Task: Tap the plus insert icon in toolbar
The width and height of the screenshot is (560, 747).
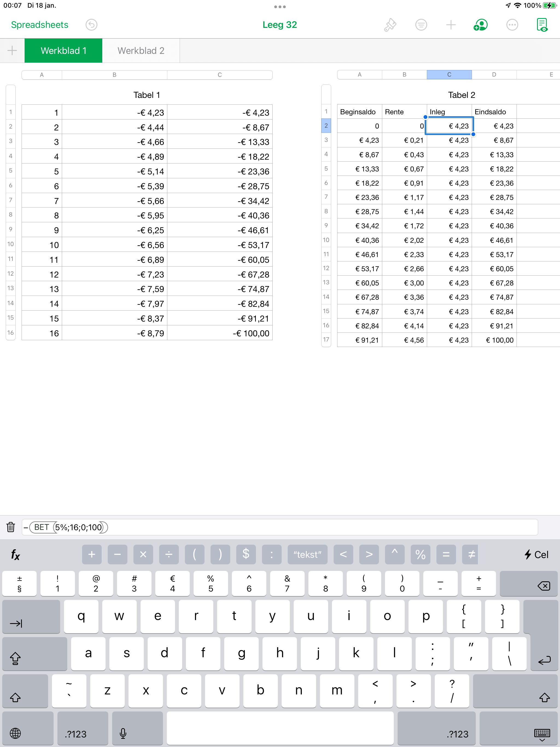Action: click(x=451, y=25)
